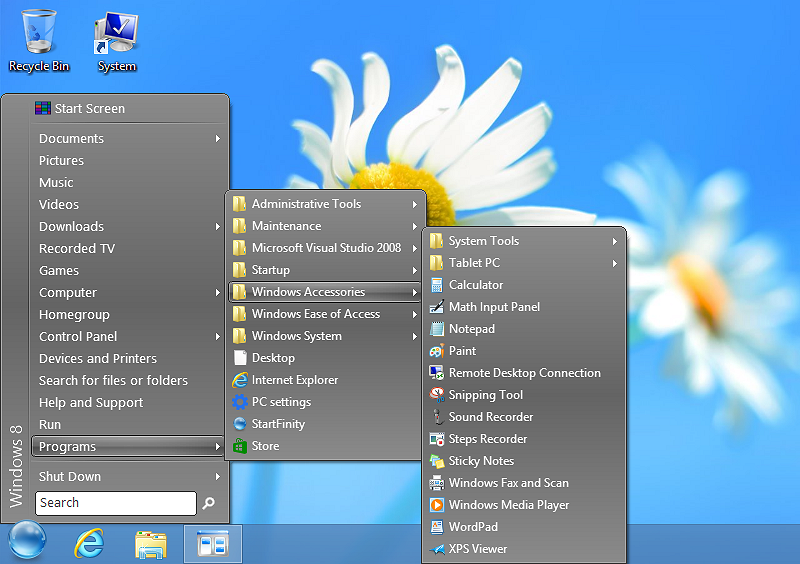800x564 pixels.
Task: Expand the Computer submenu arrow
Action: 218,292
